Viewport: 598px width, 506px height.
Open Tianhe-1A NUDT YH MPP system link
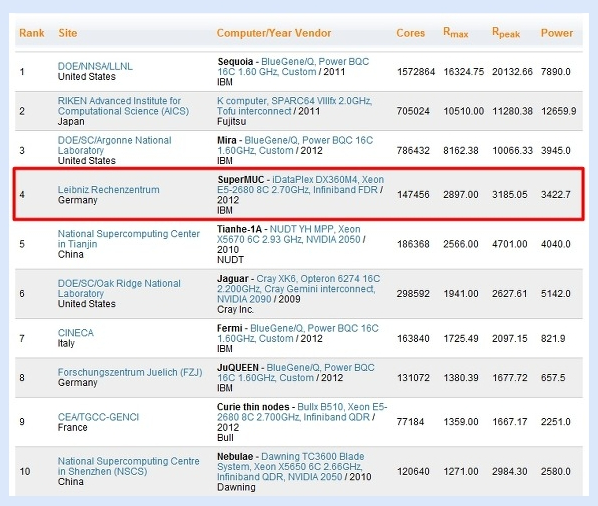289,234
